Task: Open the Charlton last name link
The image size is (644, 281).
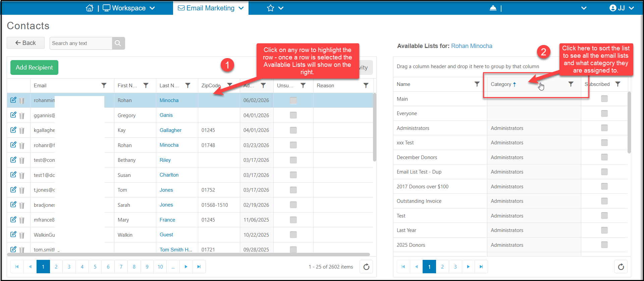Action: tap(169, 175)
